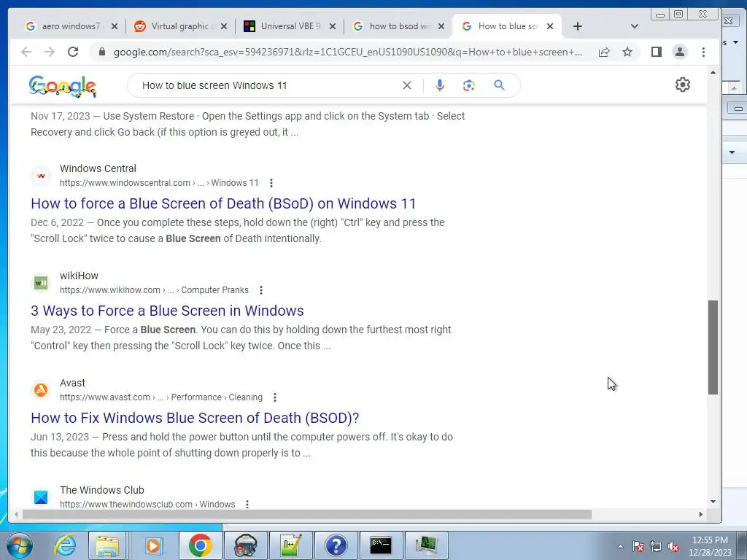
Task: Click the horizontal scrollbar right arrow
Action: (701, 514)
